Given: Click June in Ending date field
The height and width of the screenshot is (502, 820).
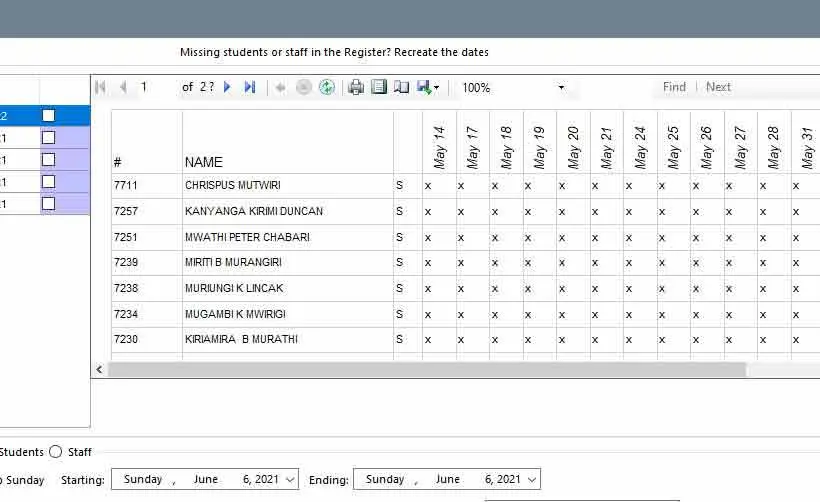Looking at the screenshot, I should coord(448,480).
